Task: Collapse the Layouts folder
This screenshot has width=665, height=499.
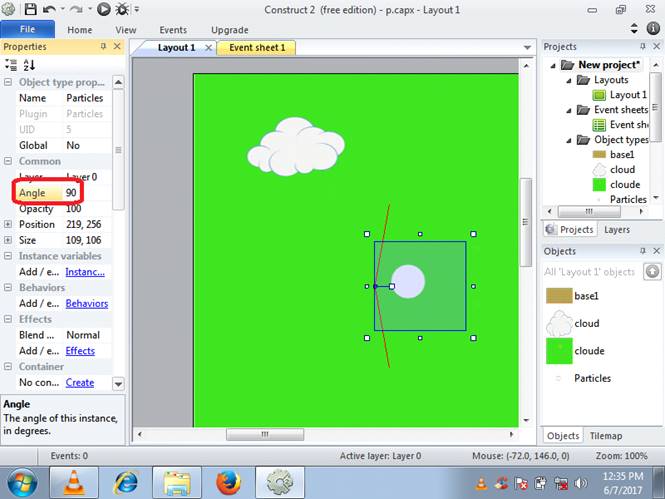Action: (x=569, y=80)
